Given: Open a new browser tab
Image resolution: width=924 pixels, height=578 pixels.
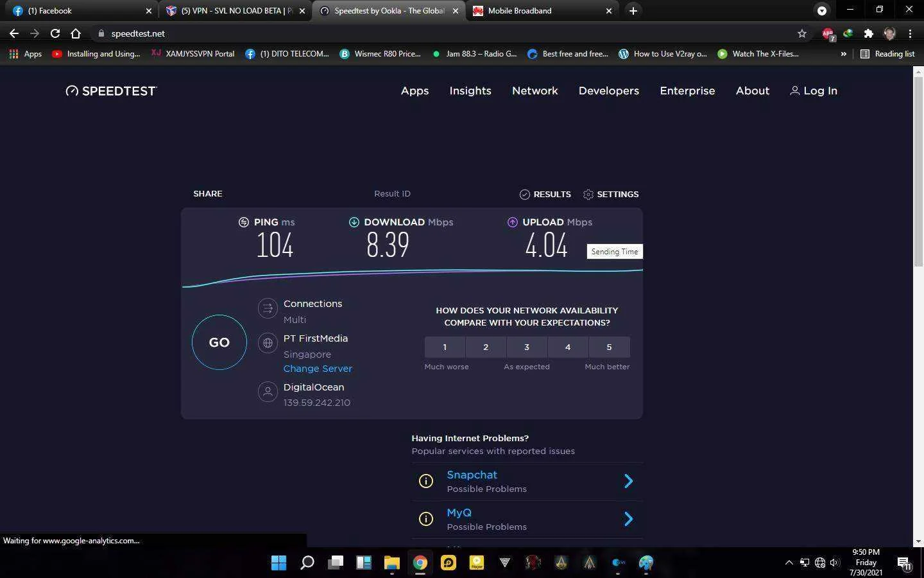Looking at the screenshot, I should [633, 11].
